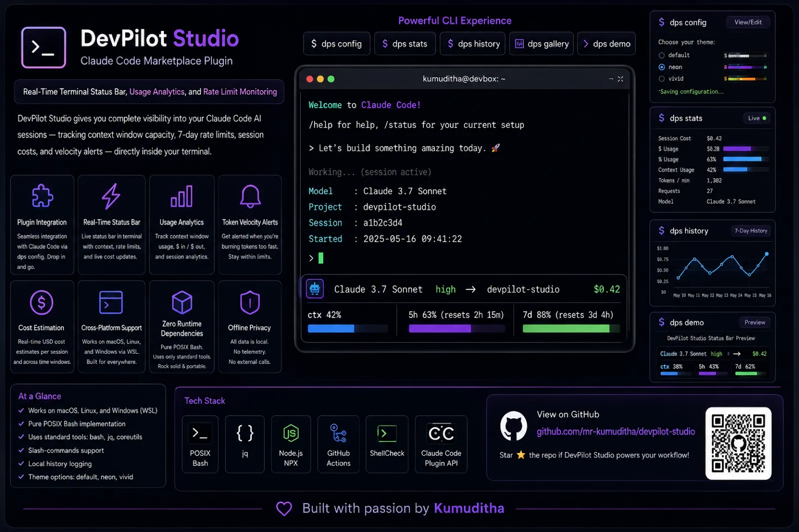Click the green terminal window dot
This screenshot has height=532, width=799.
coord(331,79)
